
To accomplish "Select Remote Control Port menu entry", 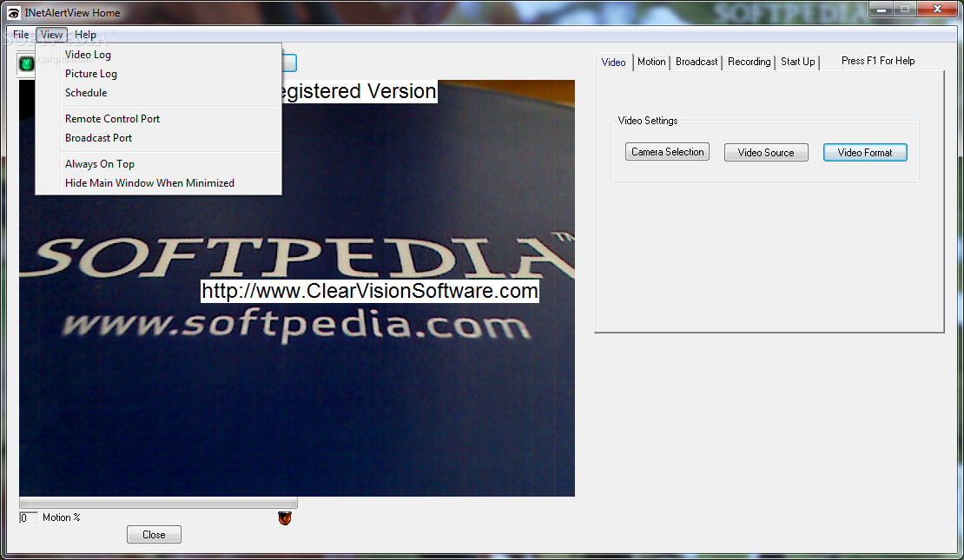I will click(x=159, y=119).
